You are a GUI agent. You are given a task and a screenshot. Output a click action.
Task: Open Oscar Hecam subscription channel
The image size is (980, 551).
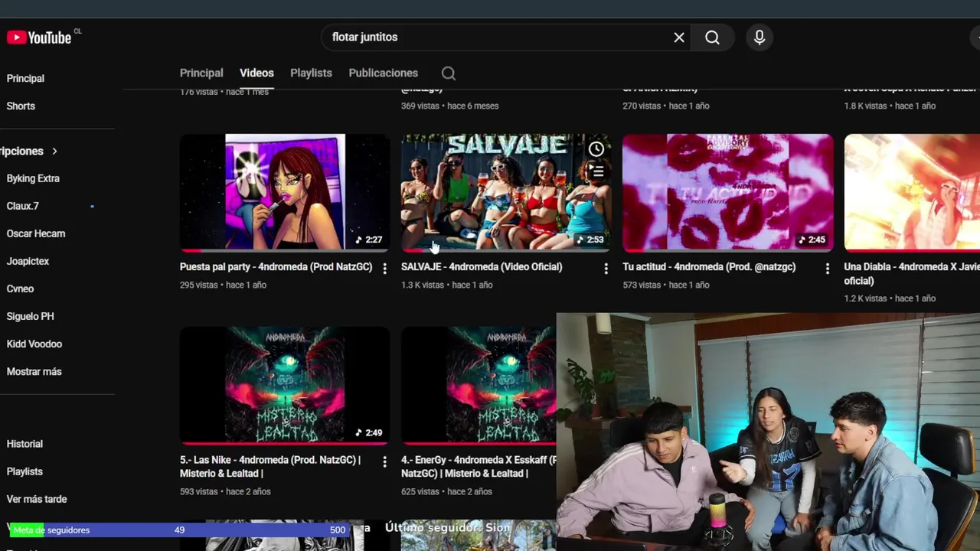pos(36,233)
